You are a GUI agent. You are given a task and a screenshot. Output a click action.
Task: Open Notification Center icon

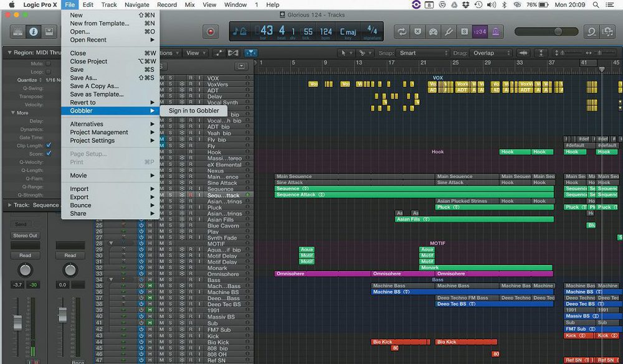pos(609,5)
